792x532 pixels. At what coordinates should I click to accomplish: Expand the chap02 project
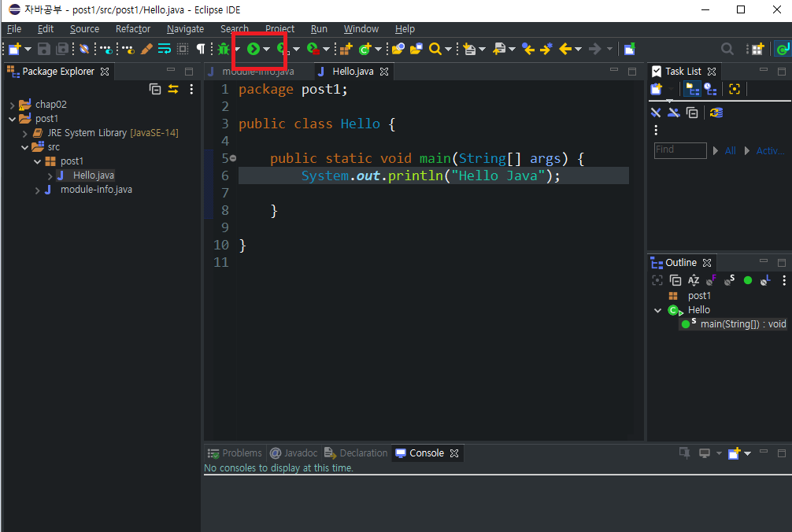pyautogui.click(x=12, y=105)
